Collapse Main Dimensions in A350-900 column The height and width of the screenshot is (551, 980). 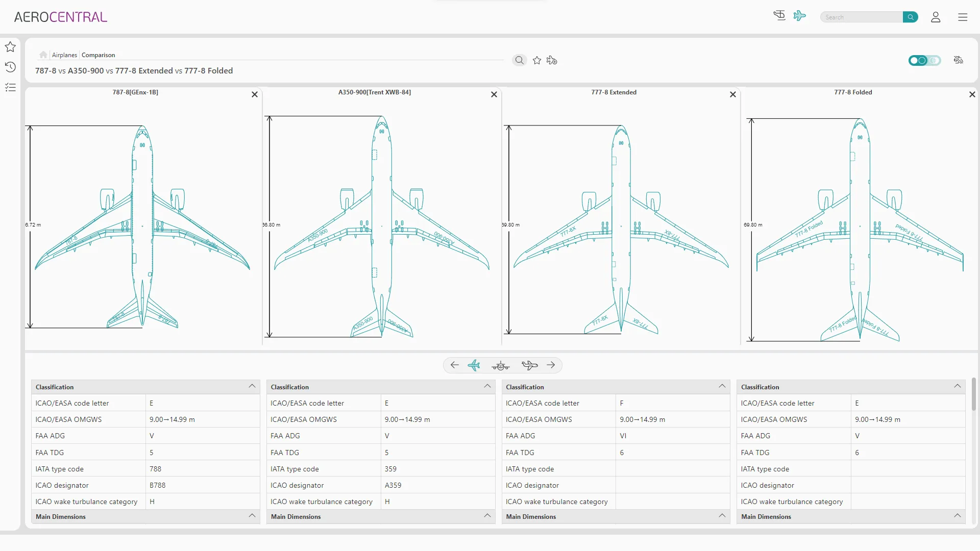pyautogui.click(x=487, y=516)
